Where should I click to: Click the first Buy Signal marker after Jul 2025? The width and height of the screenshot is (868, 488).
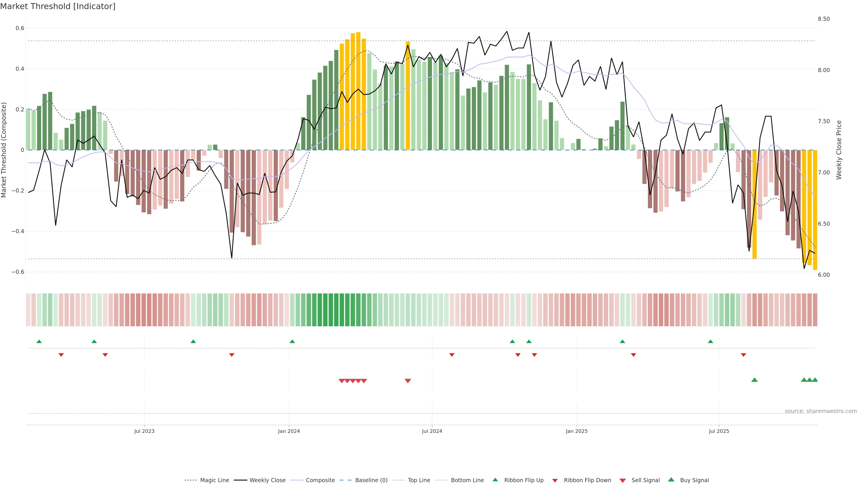click(755, 380)
